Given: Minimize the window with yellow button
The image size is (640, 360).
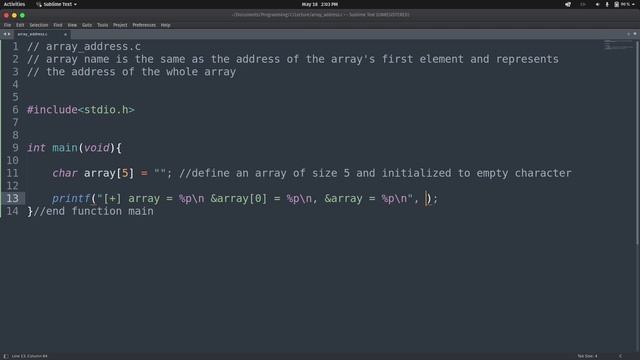Looking at the screenshot, I should click(14, 15).
